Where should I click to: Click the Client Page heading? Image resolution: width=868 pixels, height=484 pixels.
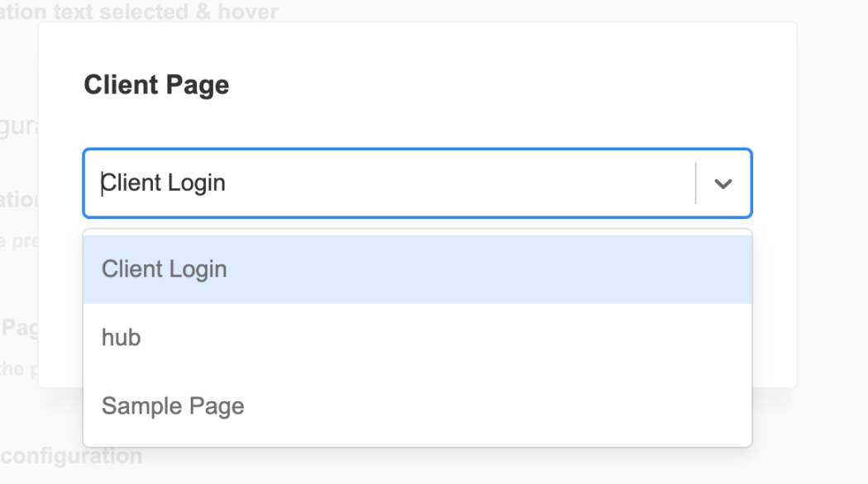[x=155, y=84]
